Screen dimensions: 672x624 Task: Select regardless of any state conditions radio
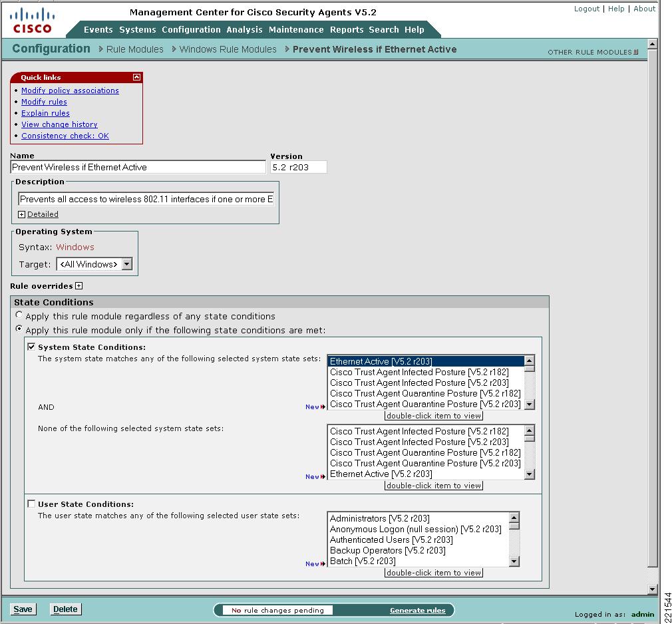point(19,315)
